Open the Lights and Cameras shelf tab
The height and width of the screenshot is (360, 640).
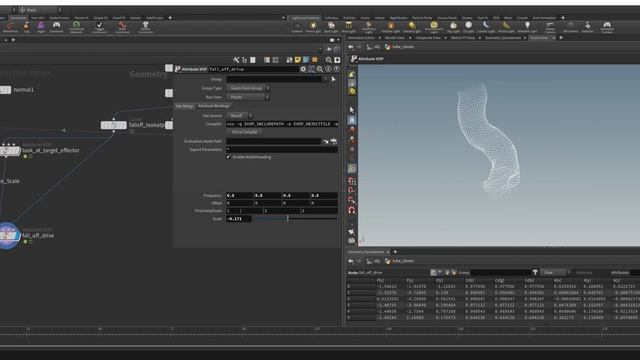305,18
